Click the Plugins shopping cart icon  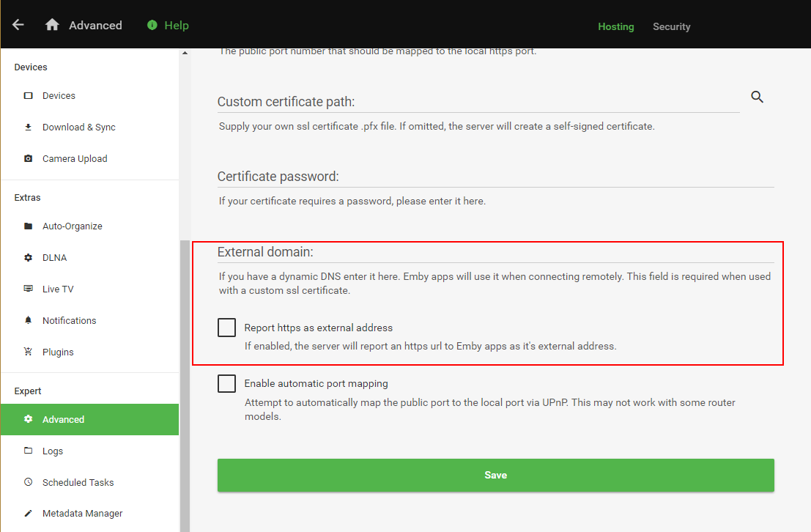point(29,352)
